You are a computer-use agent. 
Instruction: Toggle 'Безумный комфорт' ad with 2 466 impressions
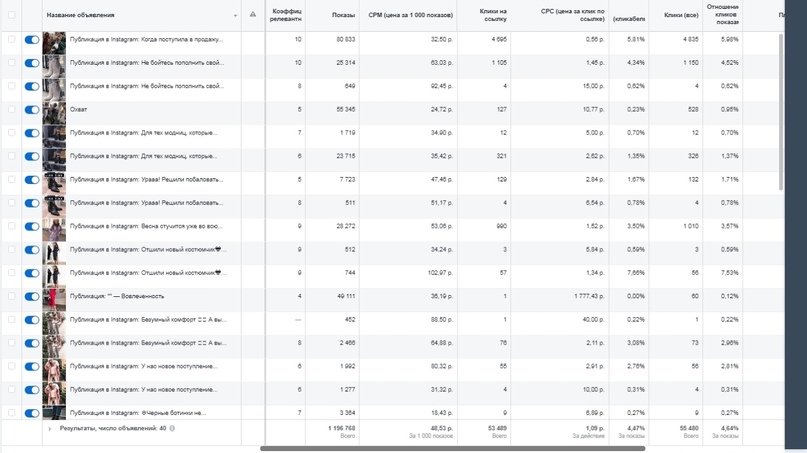[x=31, y=343]
